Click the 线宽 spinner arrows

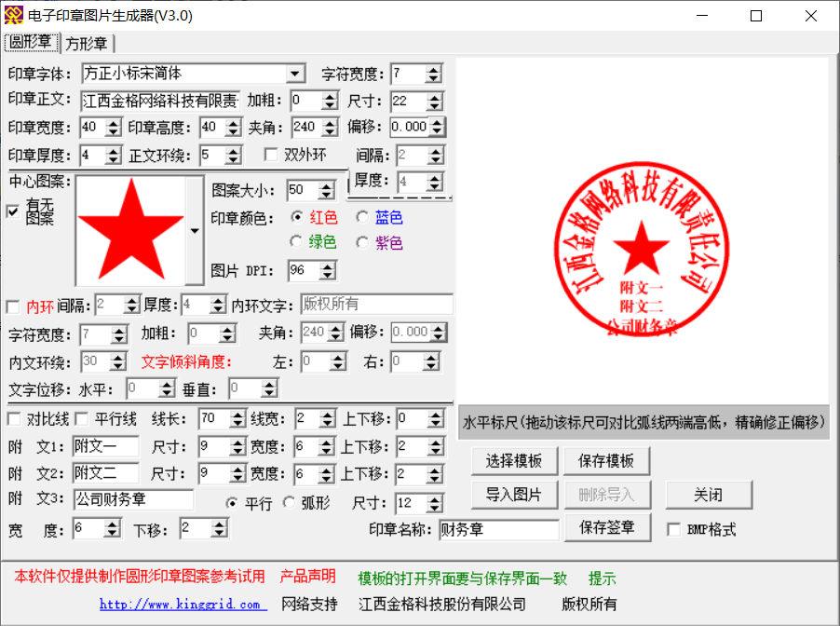[327, 418]
